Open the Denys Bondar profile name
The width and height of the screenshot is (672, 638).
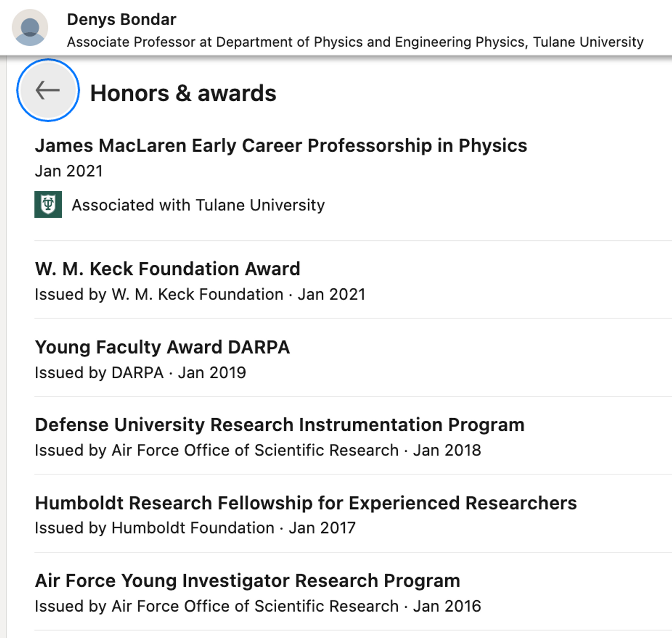pos(121,19)
